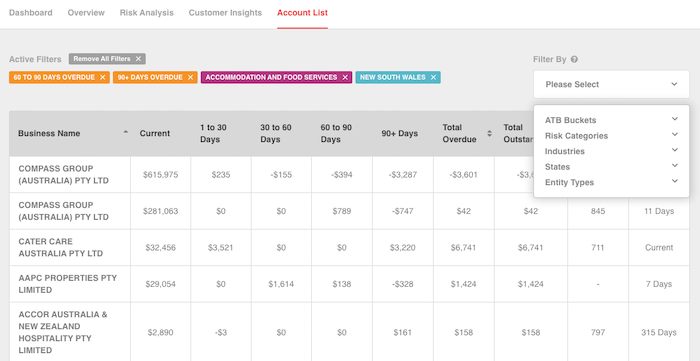Click the Filter By help icon
Image resolution: width=700 pixels, height=361 pixels.
tap(574, 59)
